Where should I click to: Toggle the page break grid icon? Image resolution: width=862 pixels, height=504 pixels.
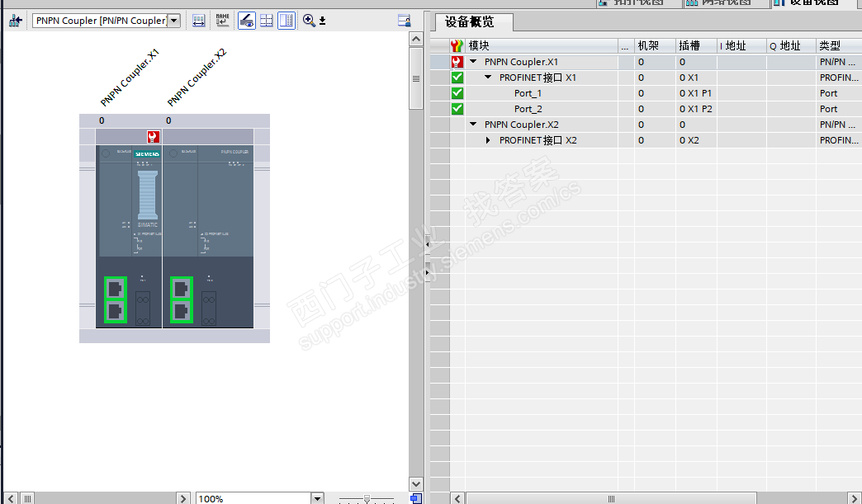pos(267,21)
